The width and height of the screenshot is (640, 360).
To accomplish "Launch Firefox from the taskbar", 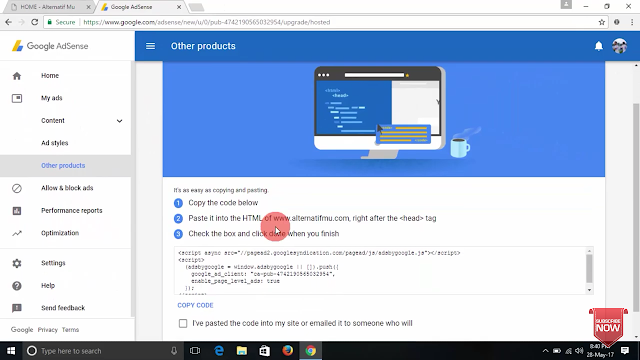I will click(287, 351).
